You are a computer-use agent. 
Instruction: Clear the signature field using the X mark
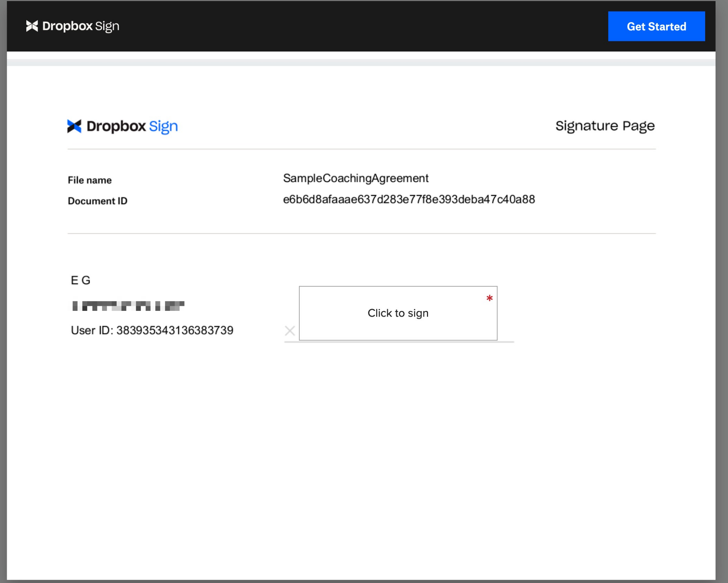pos(290,330)
